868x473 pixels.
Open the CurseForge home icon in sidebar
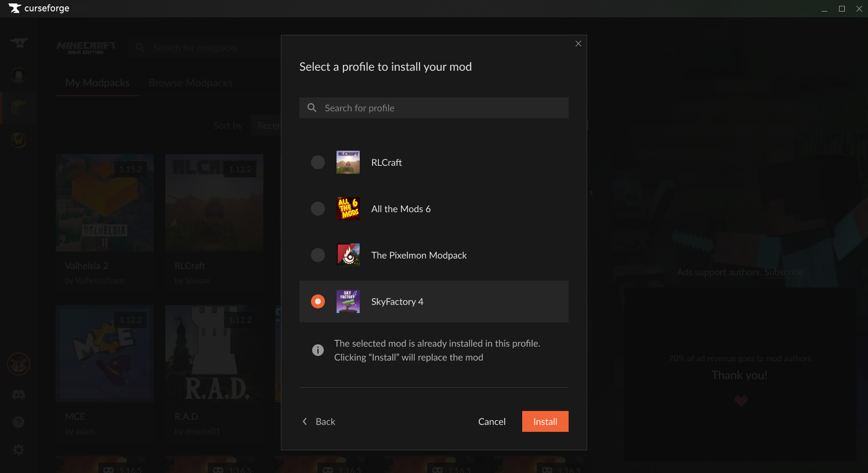tap(19, 43)
